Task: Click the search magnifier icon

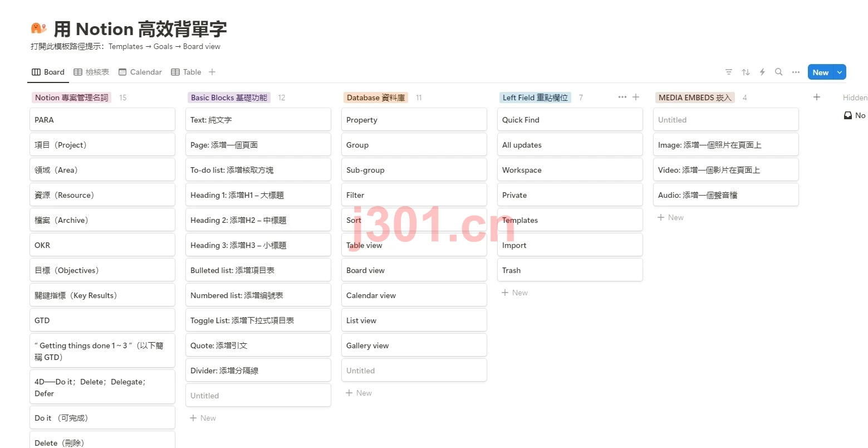Action: click(779, 72)
